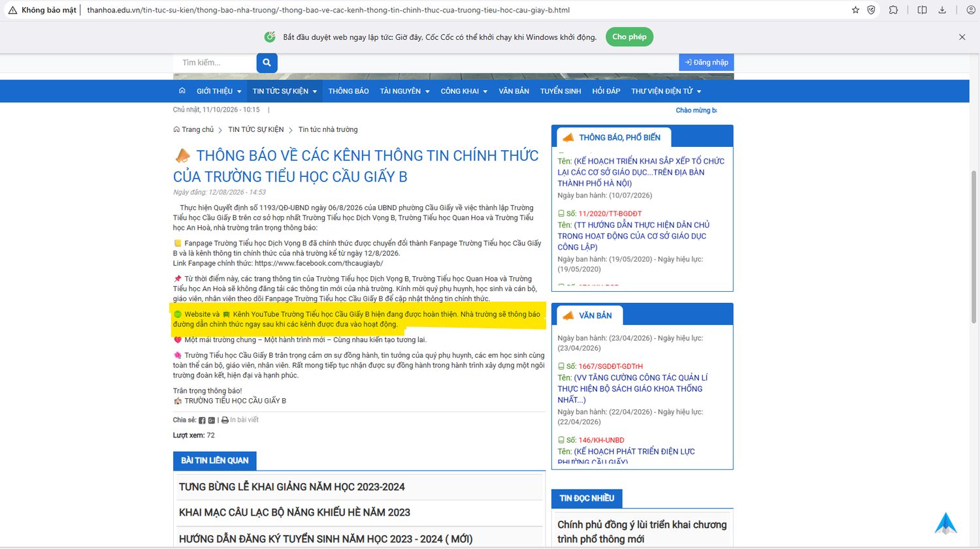Click the blue search magnifier button
Image resolution: width=980 pixels, height=549 pixels.
(267, 63)
